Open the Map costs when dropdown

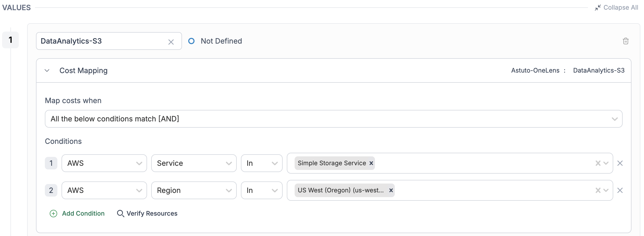coord(333,119)
